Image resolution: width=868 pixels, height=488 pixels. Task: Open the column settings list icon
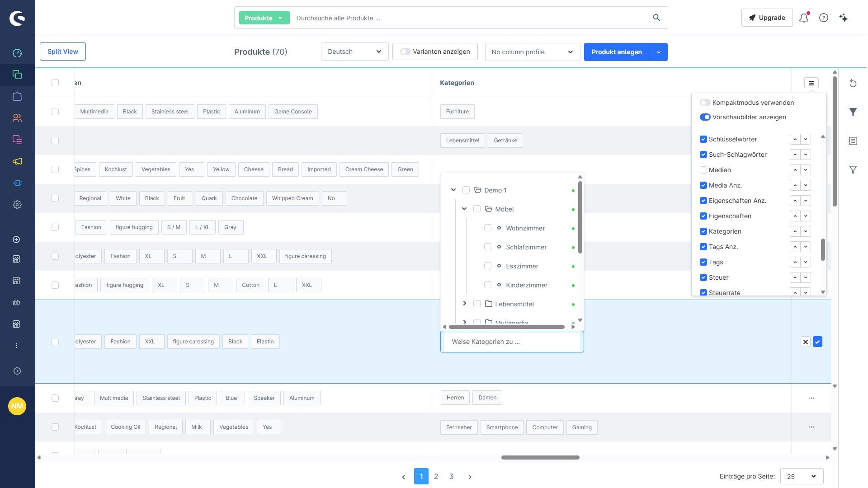point(811,83)
